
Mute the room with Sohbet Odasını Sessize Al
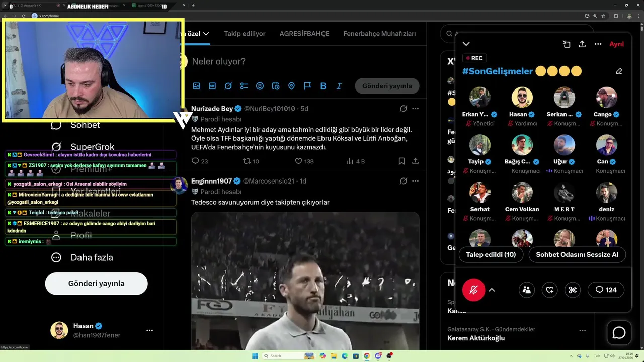tap(577, 255)
